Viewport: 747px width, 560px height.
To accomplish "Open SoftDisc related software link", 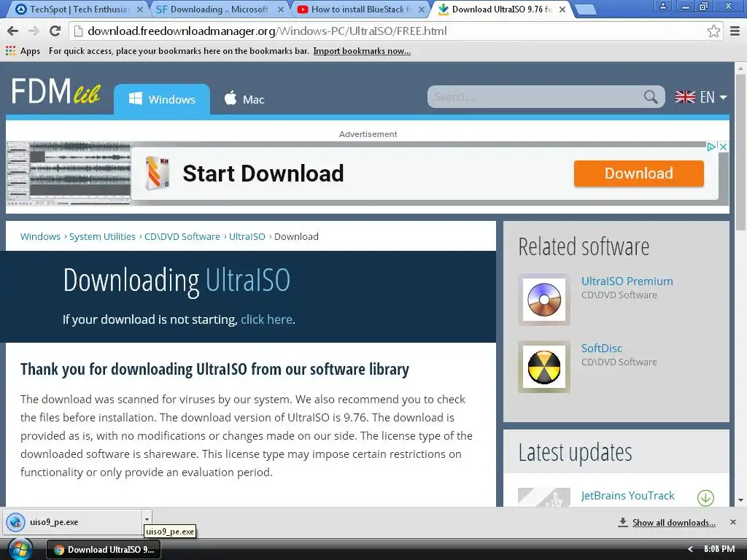I will coord(601,348).
